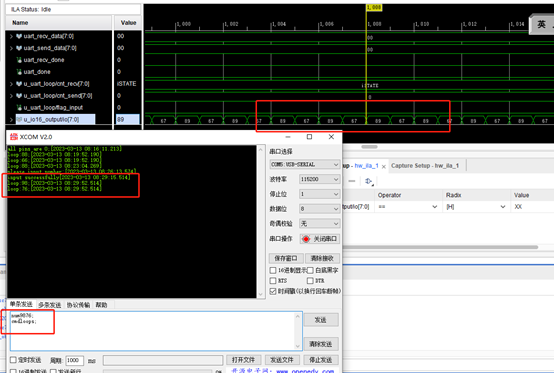This screenshot has width=554, height=373.
Task: Click the trigger setup horizontal scrollbar
Action: pyautogui.click(x=440, y=247)
